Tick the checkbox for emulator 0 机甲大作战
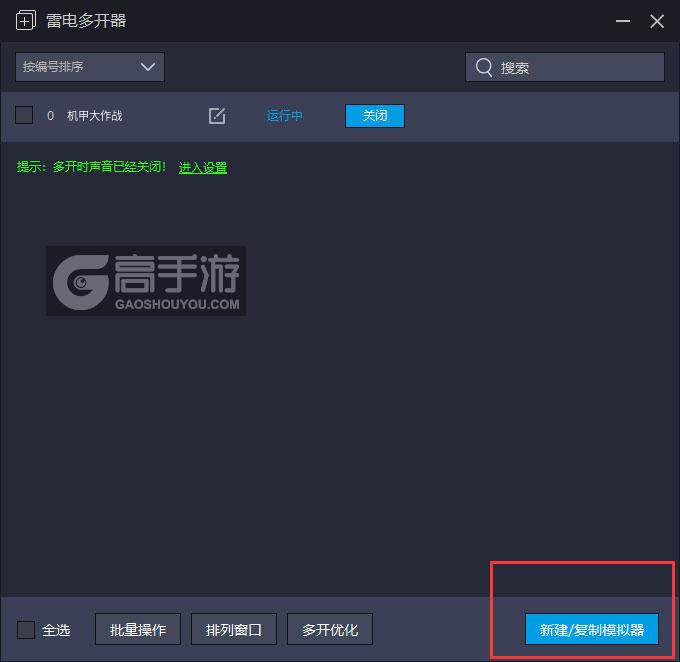Image resolution: width=680 pixels, height=662 pixels. (x=24, y=115)
